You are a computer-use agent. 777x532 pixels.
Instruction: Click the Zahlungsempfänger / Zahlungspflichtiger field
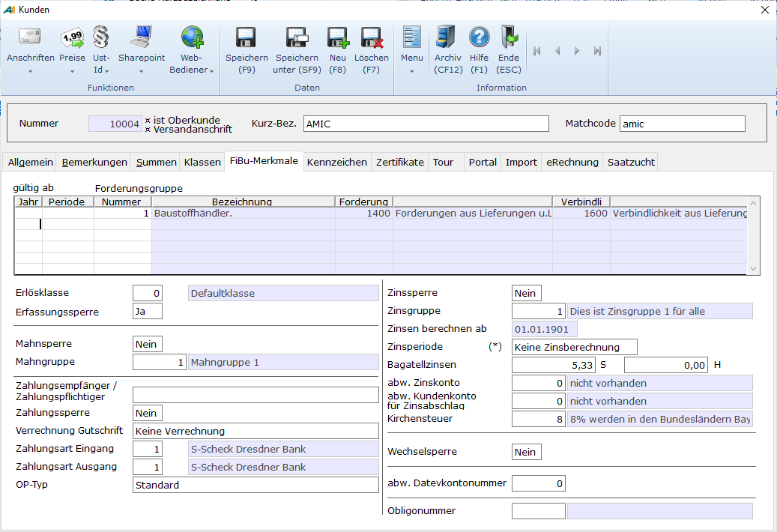[256, 395]
